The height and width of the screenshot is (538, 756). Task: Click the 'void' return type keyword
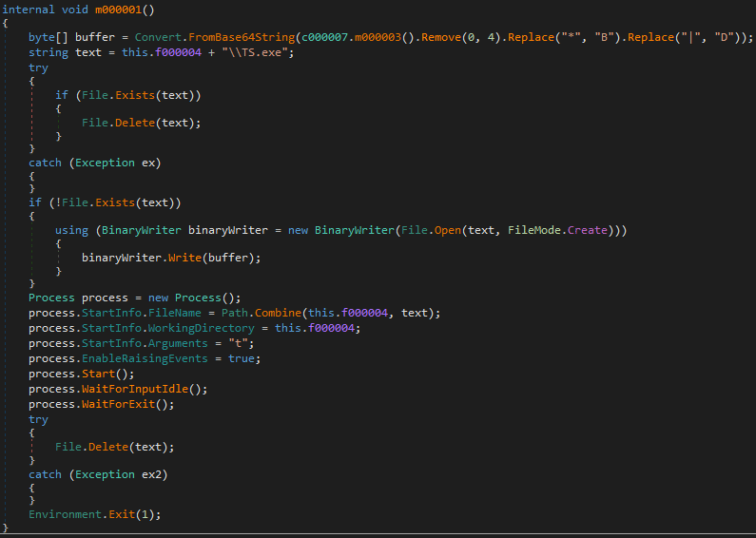pyautogui.click(x=75, y=10)
